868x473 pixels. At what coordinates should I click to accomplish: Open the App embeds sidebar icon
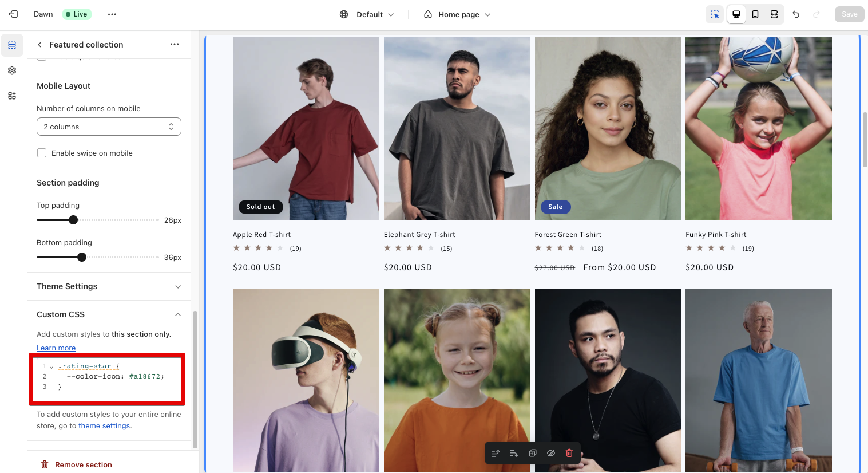[12, 96]
